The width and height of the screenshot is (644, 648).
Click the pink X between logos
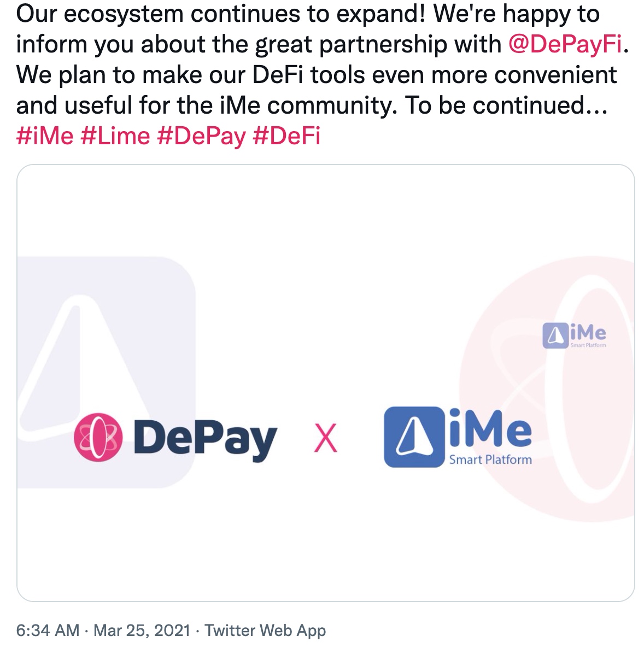(x=325, y=438)
